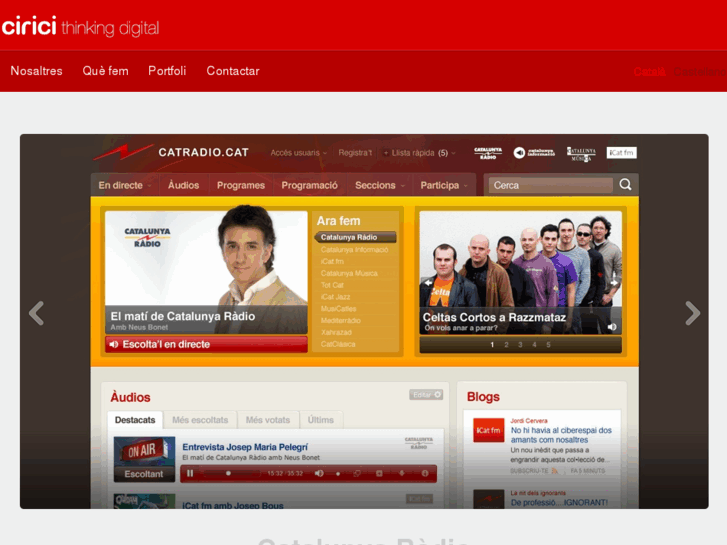The image size is (727, 545).
Task: Switch to the Últims tab
Action: pyautogui.click(x=321, y=420)
